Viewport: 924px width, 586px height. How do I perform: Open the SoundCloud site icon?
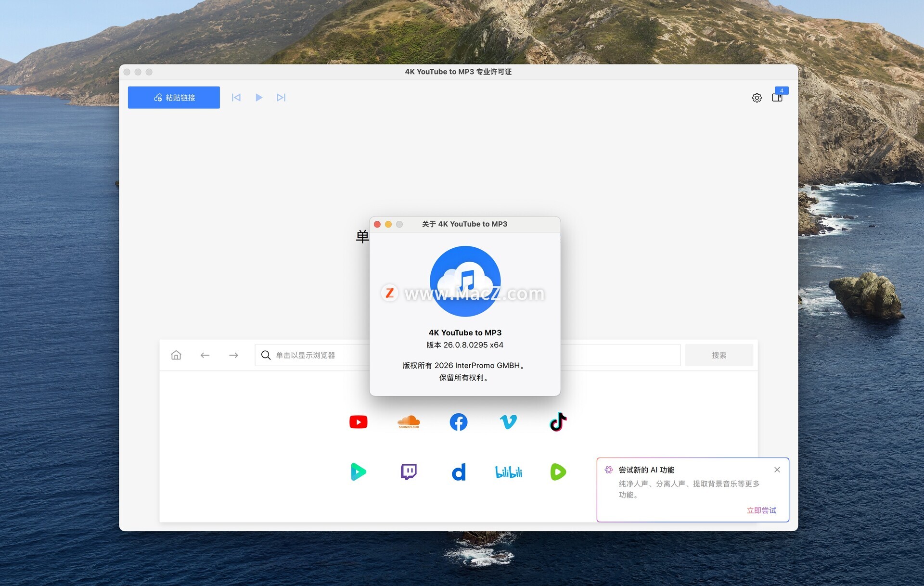pos(409,422)
